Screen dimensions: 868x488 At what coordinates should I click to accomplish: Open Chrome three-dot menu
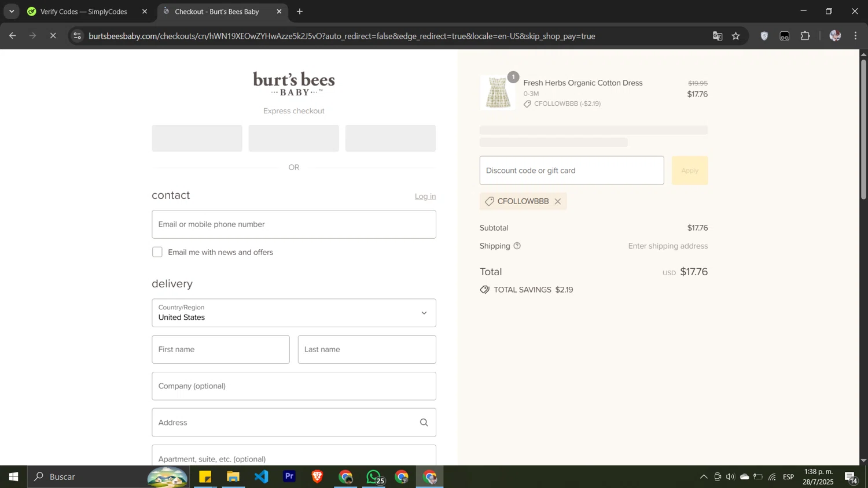pyautogui.click(x=856, y=36)
